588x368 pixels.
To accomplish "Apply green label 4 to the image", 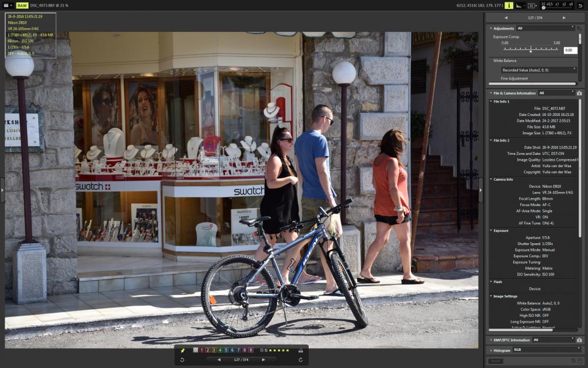I will click(220, 350).
